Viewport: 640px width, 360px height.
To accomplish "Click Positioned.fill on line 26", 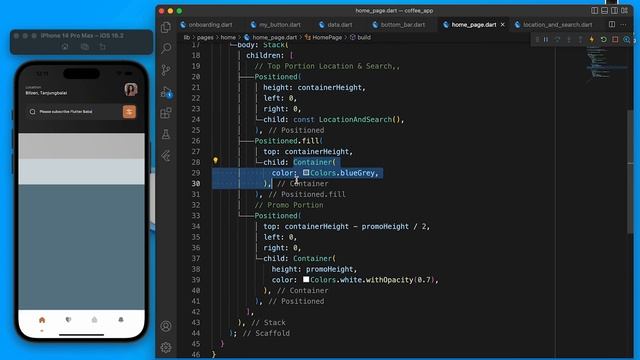I will point(287,141).
